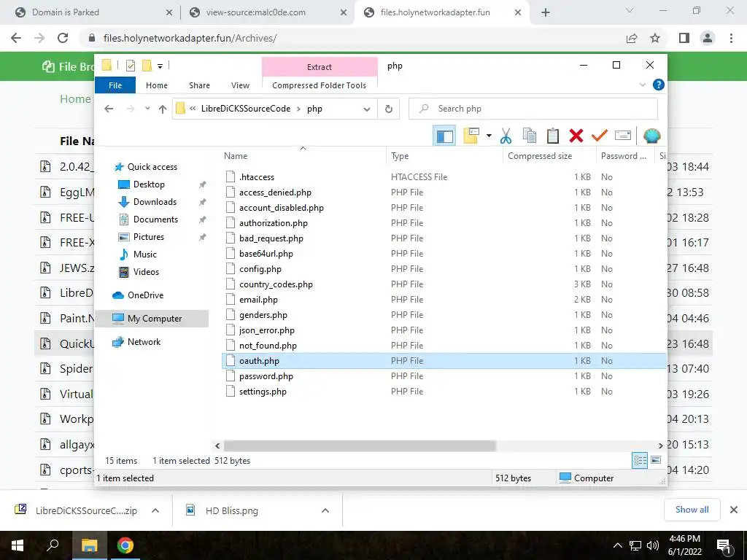Open options arrow for HD Bliss.png download

click(325, 510)
